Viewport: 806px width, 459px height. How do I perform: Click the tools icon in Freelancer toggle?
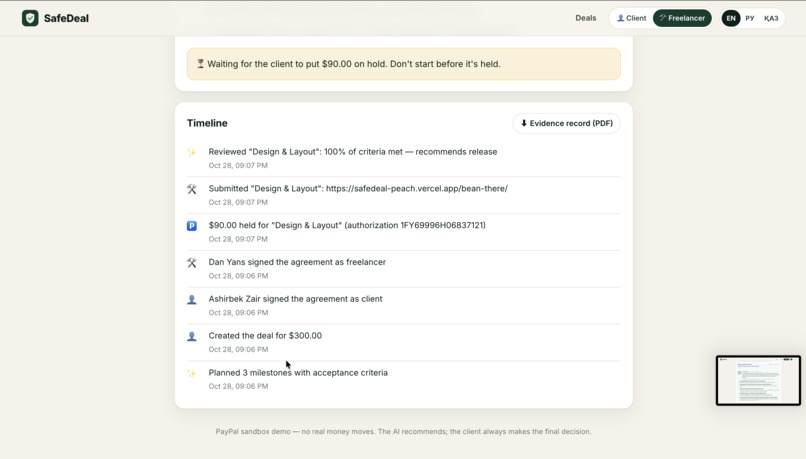[x=663, y=18]
